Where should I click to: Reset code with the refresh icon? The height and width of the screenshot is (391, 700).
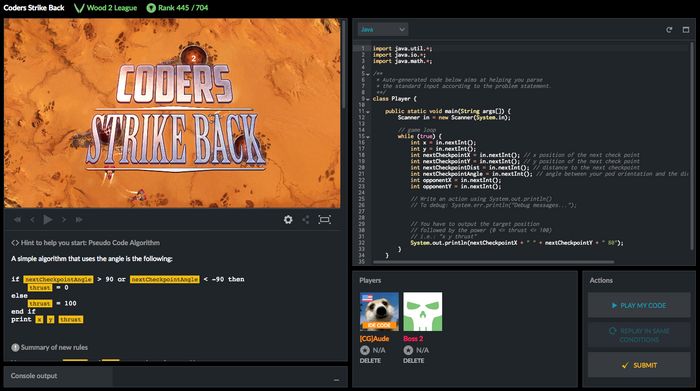click(669, 30)
